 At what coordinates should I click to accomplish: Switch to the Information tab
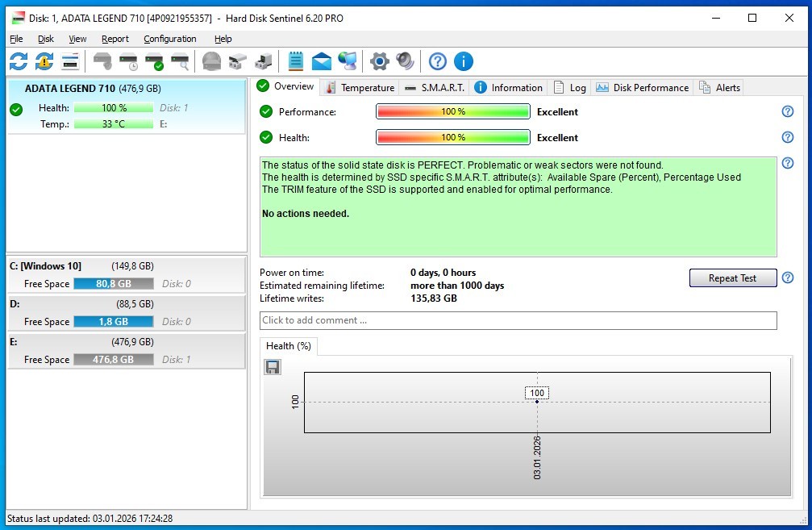tap(508, 88)
